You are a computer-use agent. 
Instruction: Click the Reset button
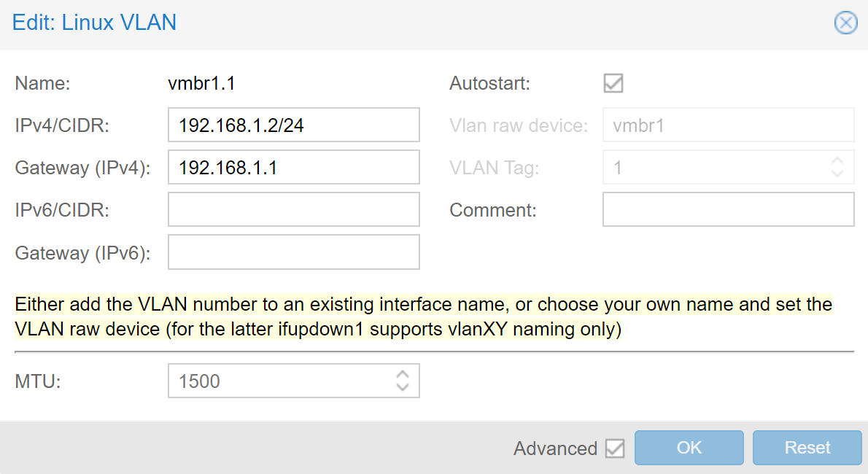[807, 448]
